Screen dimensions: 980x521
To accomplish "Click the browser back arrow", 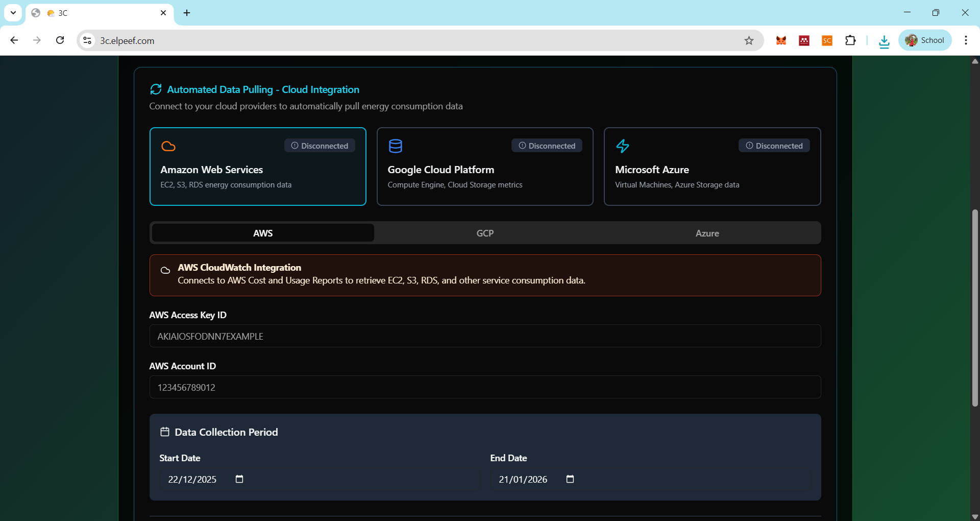I will coord(14,40).
